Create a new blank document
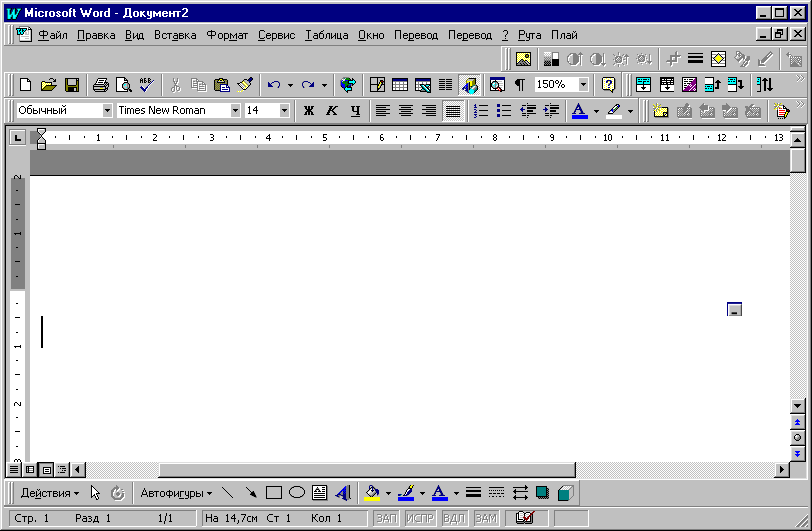Screen dimensions: 812x531 click(25, 84)
